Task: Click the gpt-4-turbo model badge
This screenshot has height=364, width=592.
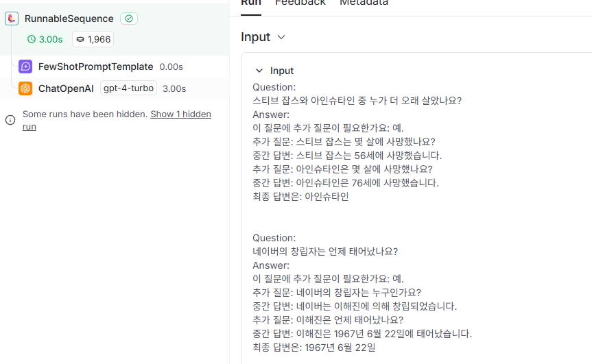Action: (128, 88)
